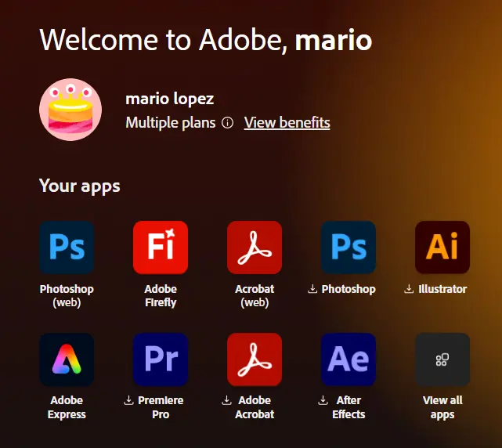Click the 'After Effects' label text
The height and width of the screenshot is (448, 502).
click(349, 407)
